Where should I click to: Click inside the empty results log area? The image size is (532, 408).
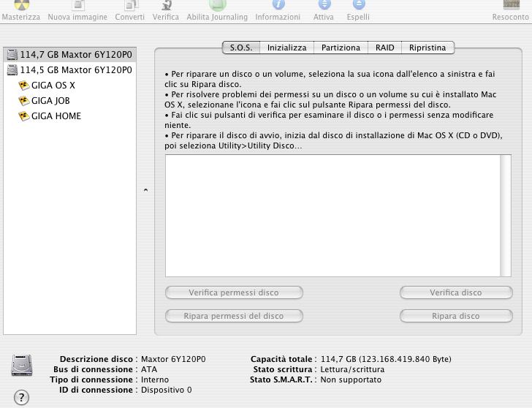[332, 216]
